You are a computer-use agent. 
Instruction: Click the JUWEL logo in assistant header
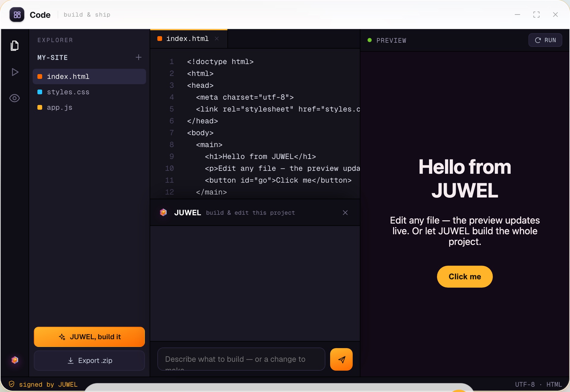163,212
